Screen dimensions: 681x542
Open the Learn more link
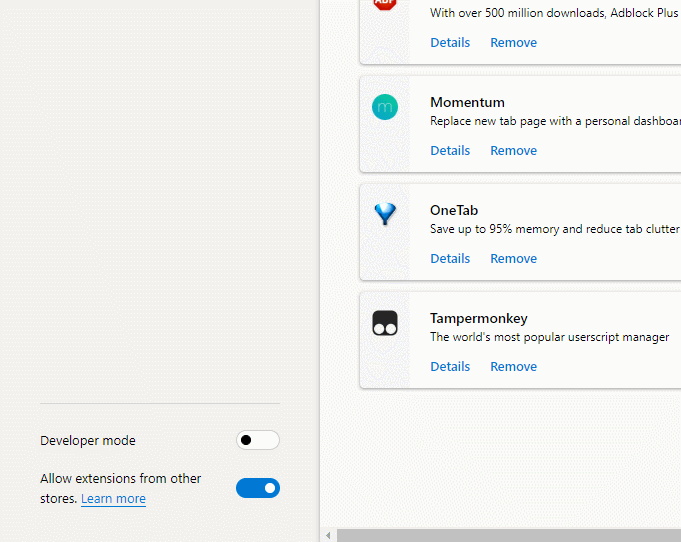pyautogui.click(x=113, y=499)
